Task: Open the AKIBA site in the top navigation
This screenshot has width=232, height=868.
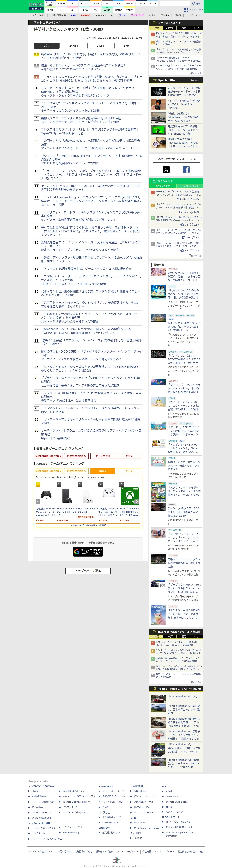Action: [x=96, y=3]
